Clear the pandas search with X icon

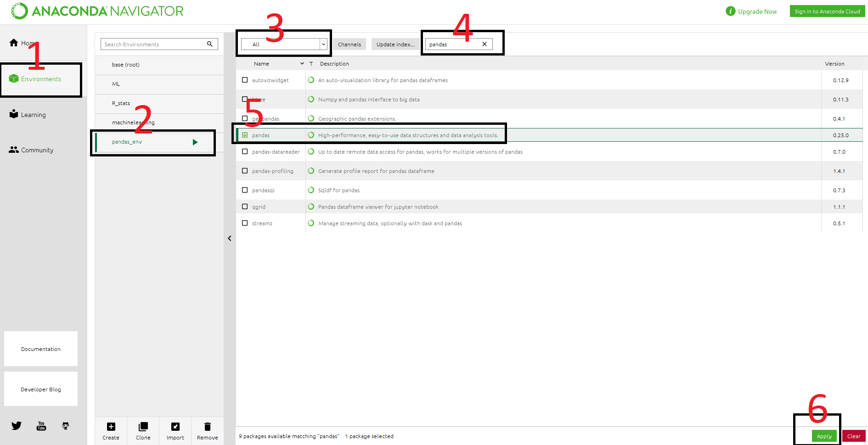485,44
